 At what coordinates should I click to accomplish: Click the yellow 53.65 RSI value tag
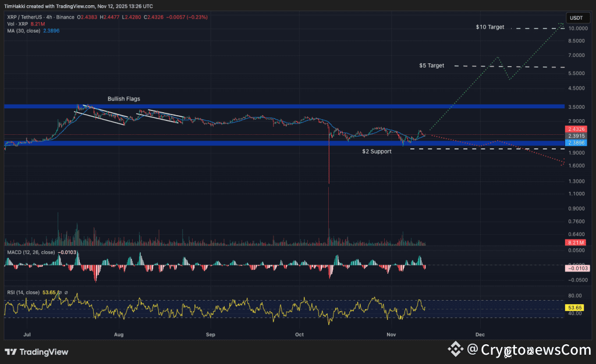pyautogui.click(x=574, y=308)
